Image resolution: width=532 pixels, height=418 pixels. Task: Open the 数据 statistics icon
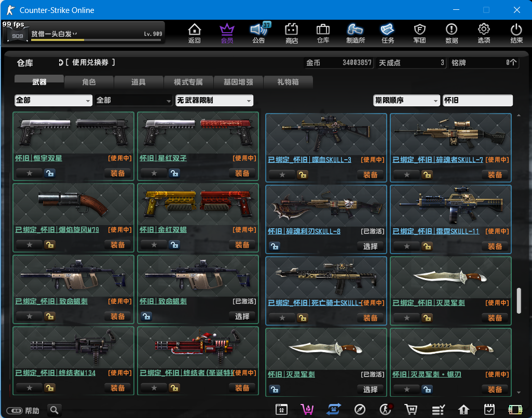[x=452, y=33]
